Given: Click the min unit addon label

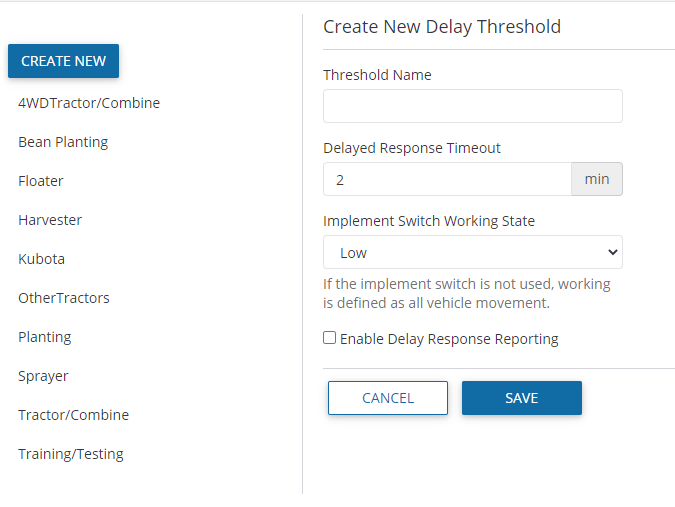Looking at the screenshot, I should tap(597, 179).
